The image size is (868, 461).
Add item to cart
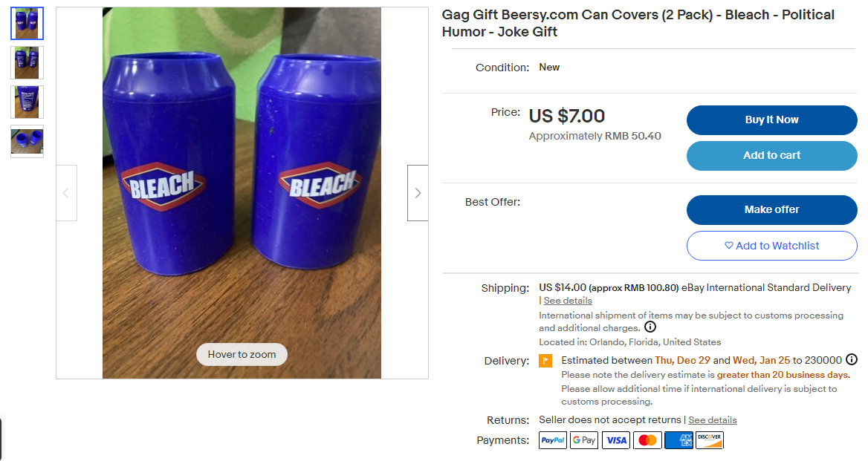point(771,155)
